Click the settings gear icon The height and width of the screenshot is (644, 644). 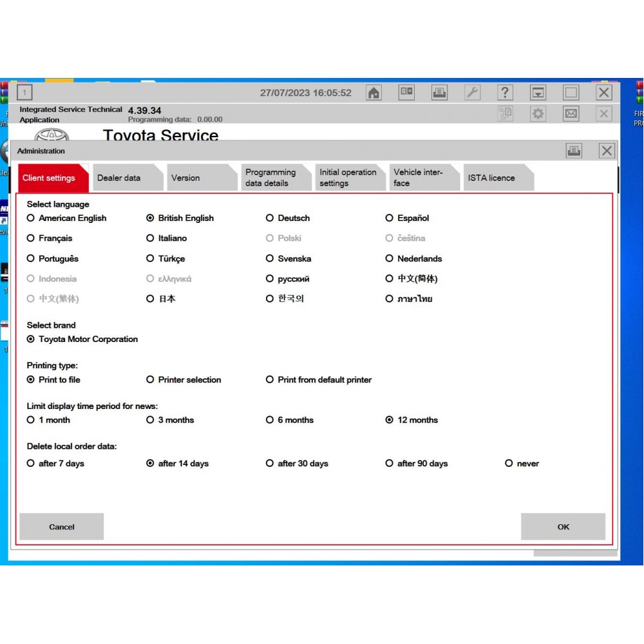pos(540,113)
